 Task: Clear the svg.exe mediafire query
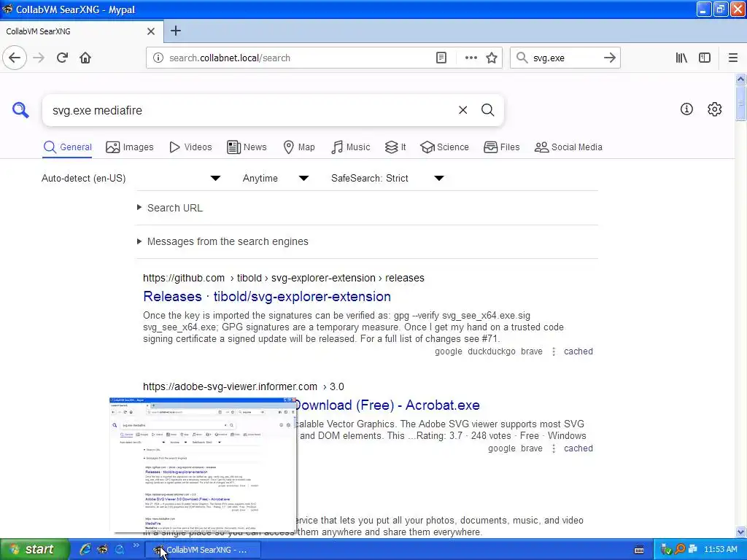pos(462,110)
